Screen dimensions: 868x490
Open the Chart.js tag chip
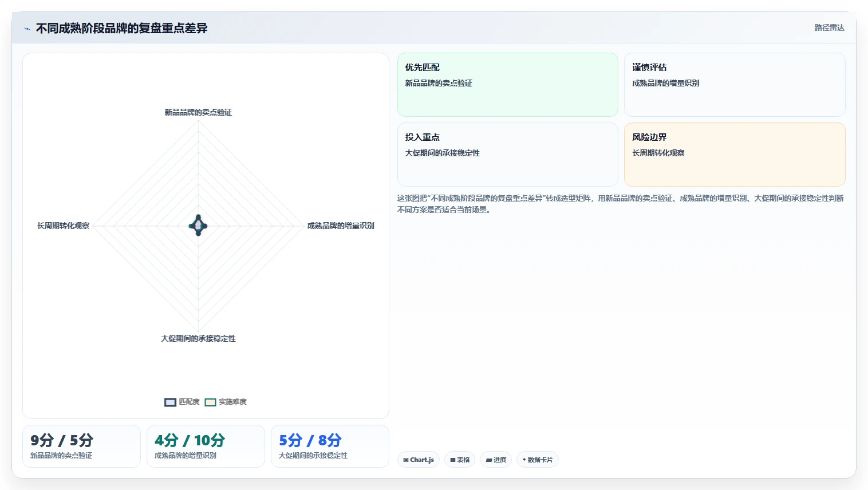point(419,460)
